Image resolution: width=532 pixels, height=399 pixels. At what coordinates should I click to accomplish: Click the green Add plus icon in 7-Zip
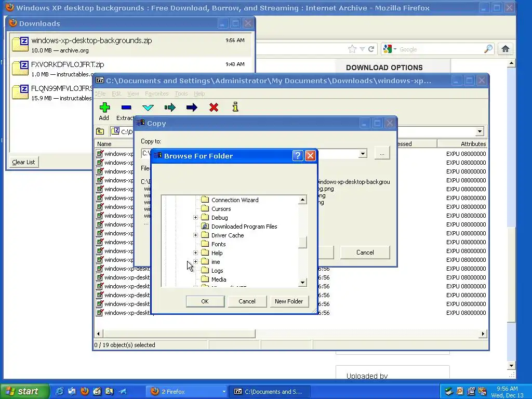[104, 108]
